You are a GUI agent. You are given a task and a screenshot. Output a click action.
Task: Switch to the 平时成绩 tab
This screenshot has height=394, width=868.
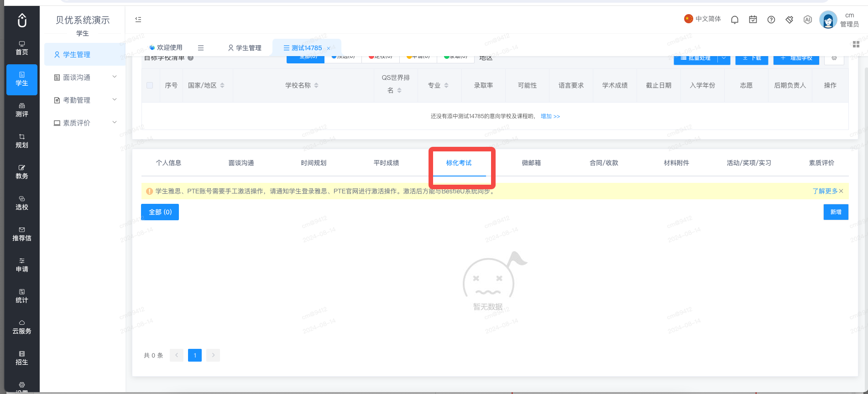(x=386, y=163)
